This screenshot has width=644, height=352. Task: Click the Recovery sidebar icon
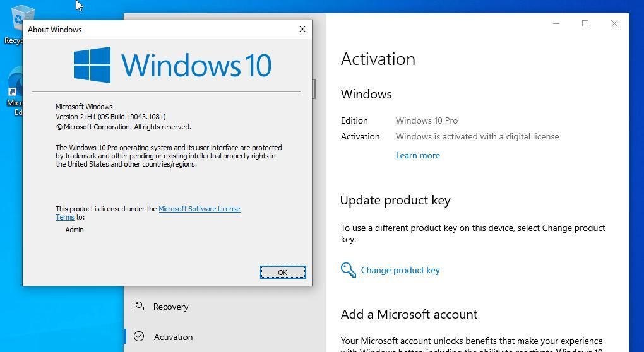click(139, 306)
